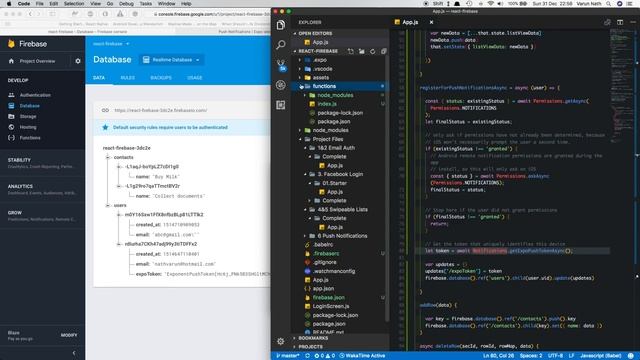Image resolution: width=640 pixels, height=360 pixels.
Task: Copy the Firebase database URL link icon
Action: (105, 110)
